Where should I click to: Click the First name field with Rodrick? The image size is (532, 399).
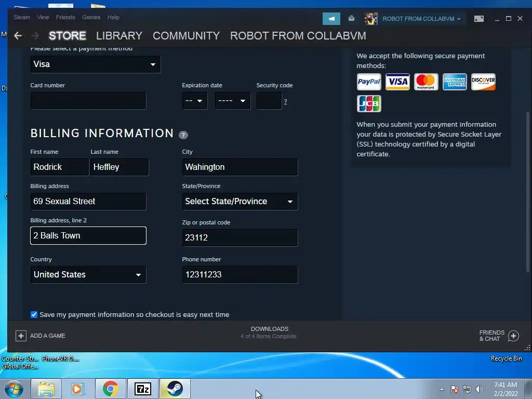(x=59, y=167)
